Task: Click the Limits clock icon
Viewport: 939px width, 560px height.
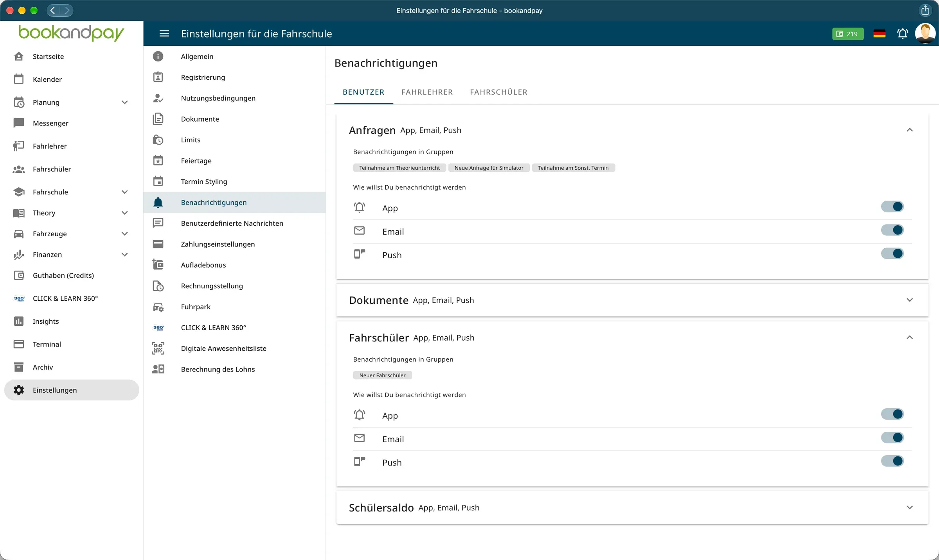Action: pos(158,140)
